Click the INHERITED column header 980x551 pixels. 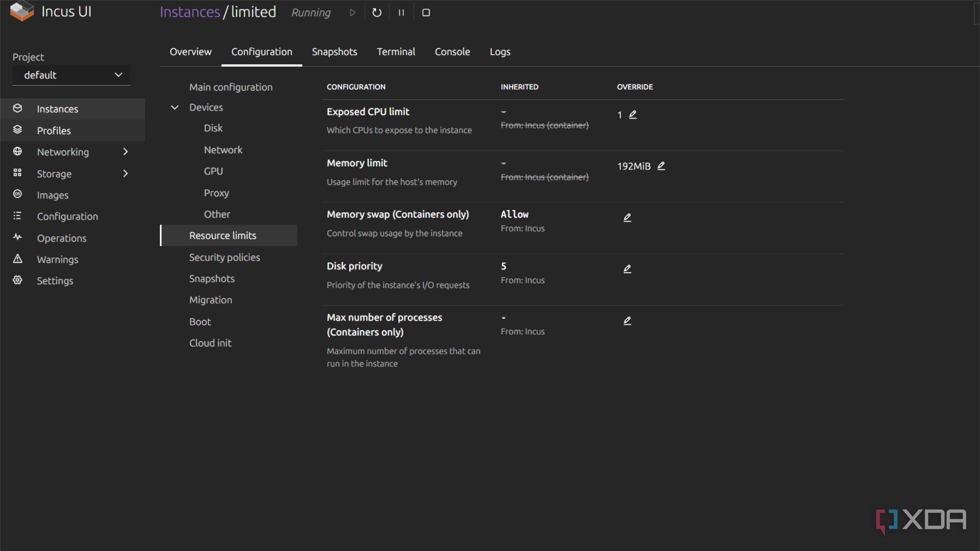pos(520,87)
